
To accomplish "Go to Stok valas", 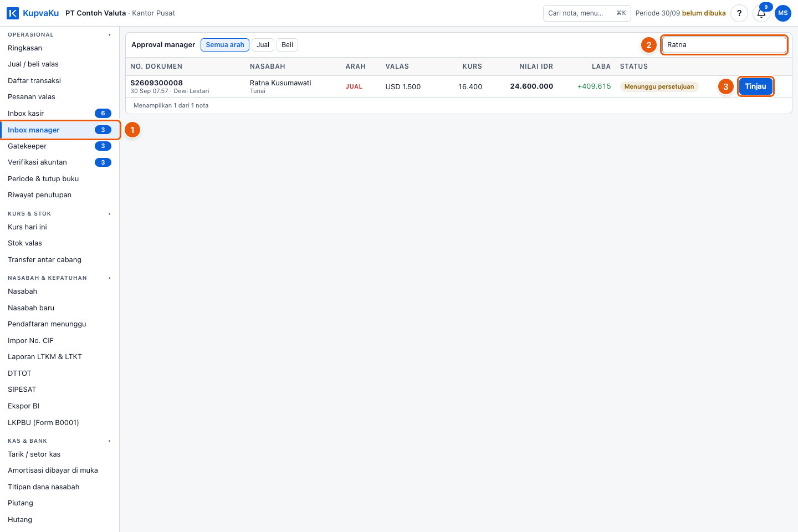I will (x=60, y=243).
